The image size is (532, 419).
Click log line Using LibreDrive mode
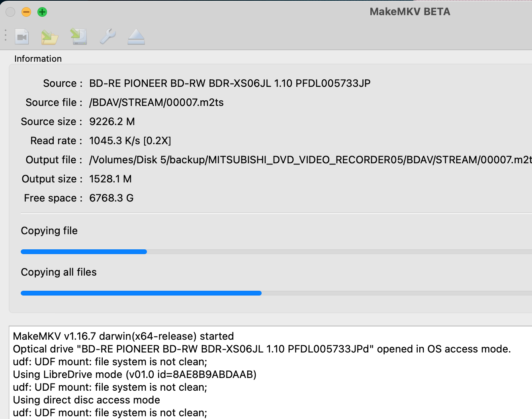click(135, 374)
